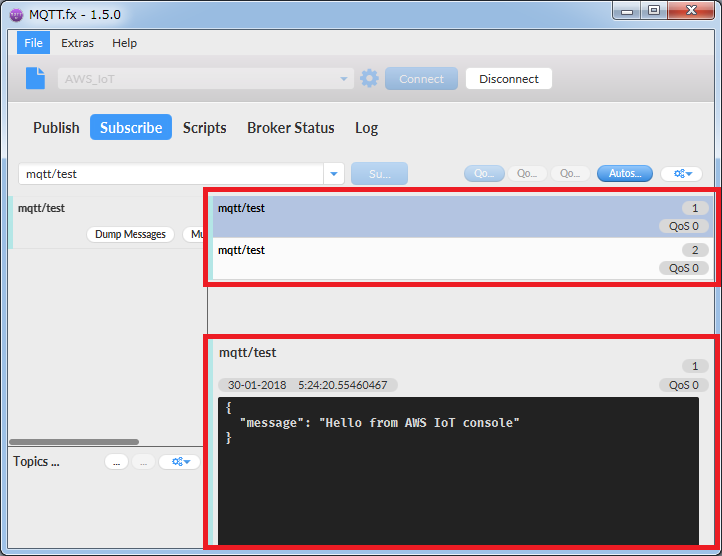
Task: Open the Log tab
Action: click(x=366, y=128)
